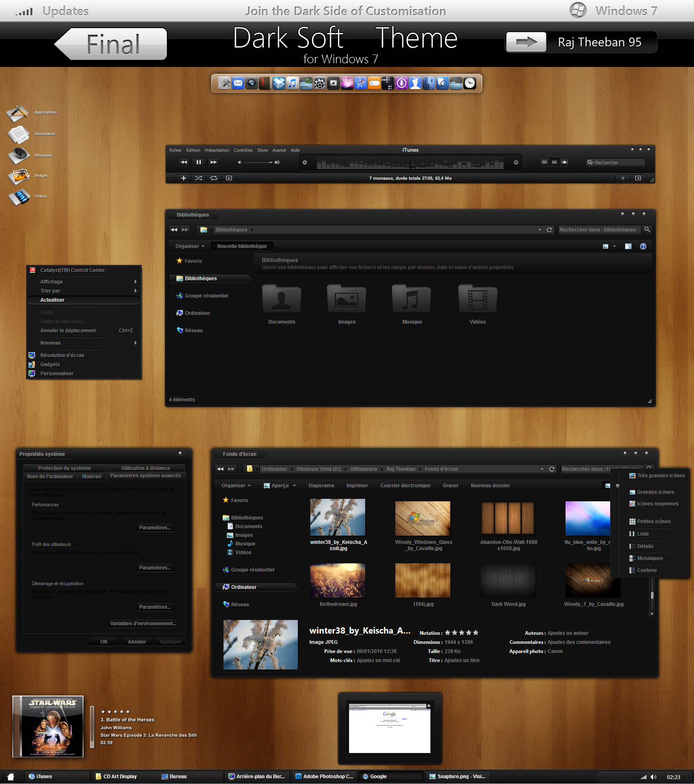Refresh the Bibliothèques address bar

[x=549, y=230]
